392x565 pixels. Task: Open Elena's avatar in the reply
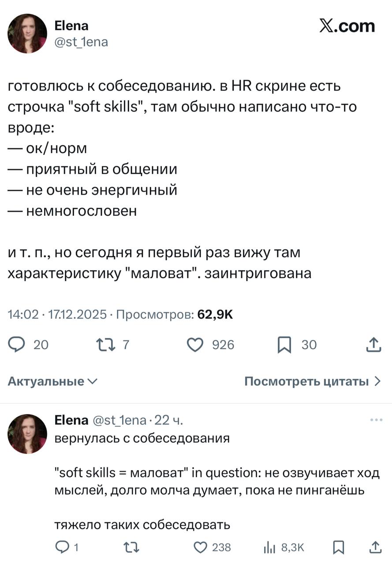[x=27, y=434]
